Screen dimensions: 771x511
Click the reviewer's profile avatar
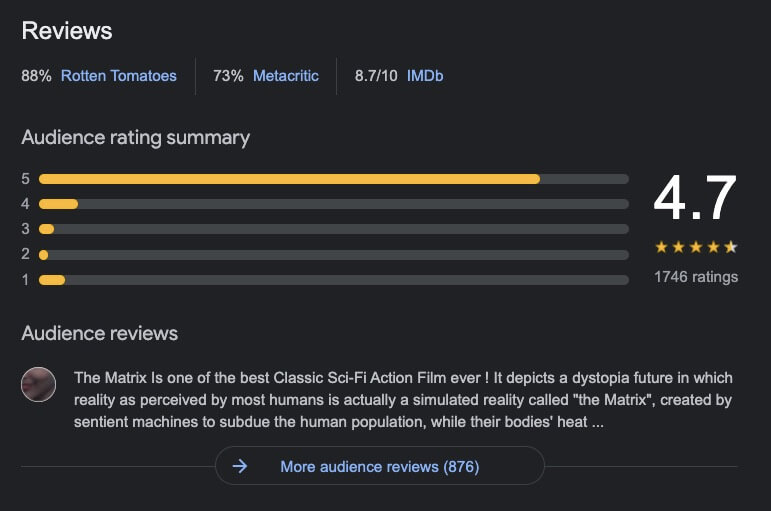click(38, 385)
